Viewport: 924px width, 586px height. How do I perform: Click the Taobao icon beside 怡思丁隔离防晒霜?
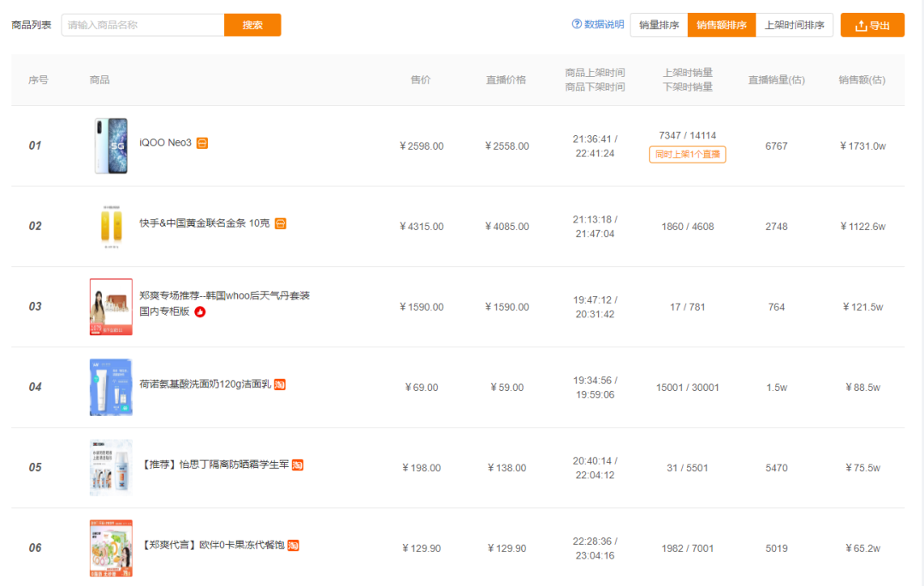pos(298,465)
